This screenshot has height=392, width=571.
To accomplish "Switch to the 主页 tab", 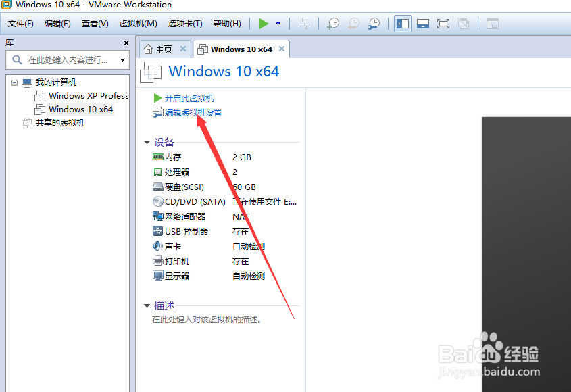I will tap(164, 49).
